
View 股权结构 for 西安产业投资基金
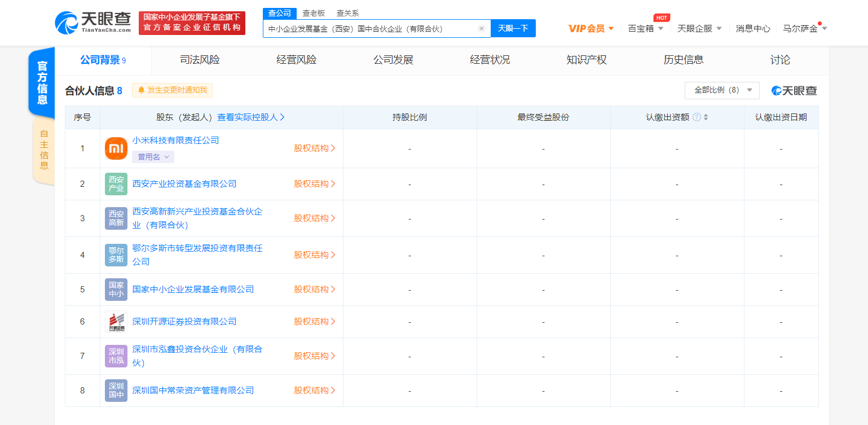tap(315, 184)
